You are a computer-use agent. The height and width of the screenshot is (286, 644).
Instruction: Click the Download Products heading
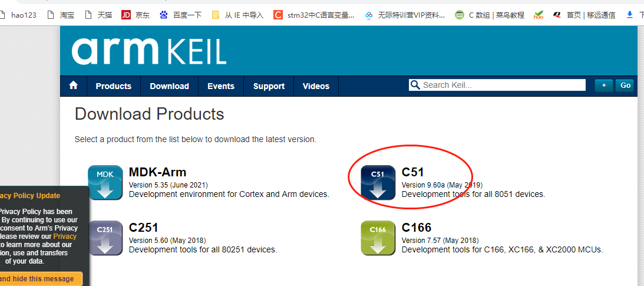coord(150,114)
